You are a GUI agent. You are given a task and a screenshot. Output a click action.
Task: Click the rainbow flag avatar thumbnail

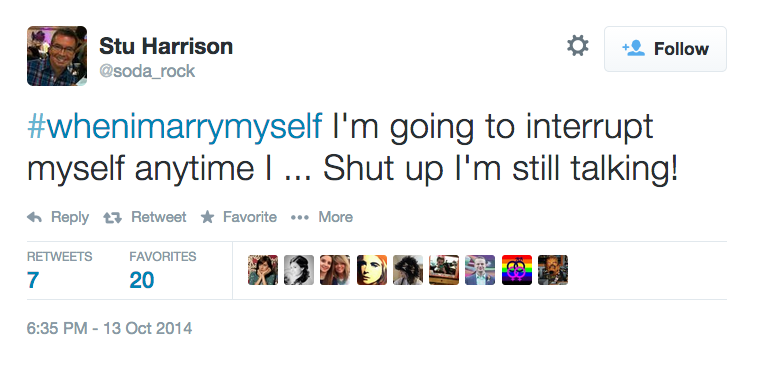coord(516,270)
